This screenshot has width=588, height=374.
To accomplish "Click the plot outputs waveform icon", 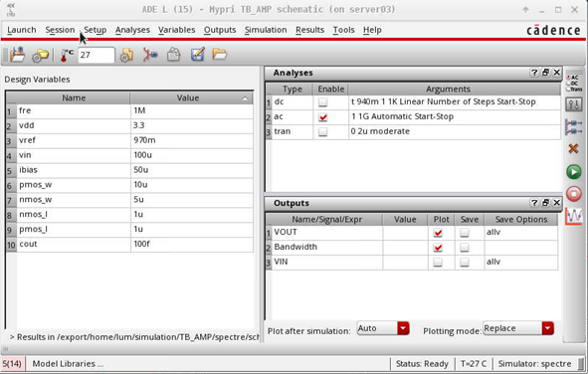I will [x=574, y=216].
